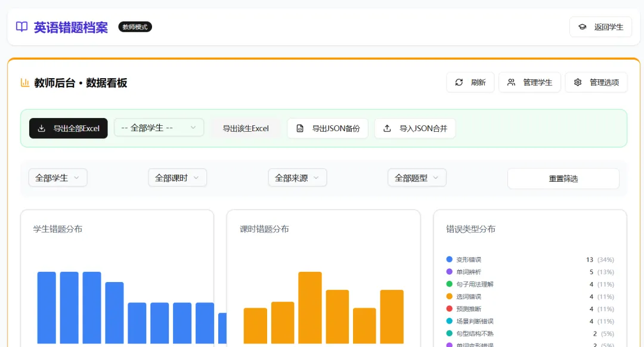Click the 重置筛选 reset button
Image resolution: width=644 pixels, height=347 pixels.
pos(562,178)
